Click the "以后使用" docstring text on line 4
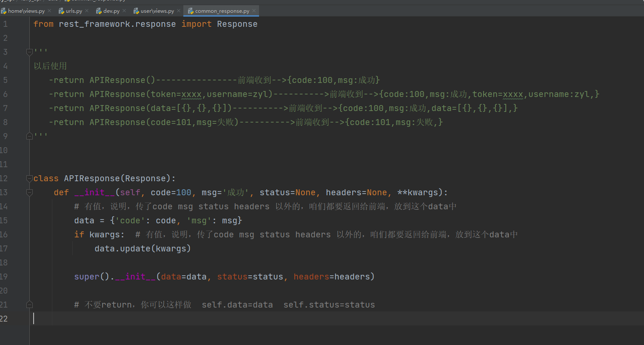This screenshot has width=644, height=345. click(x=50, y=66)
